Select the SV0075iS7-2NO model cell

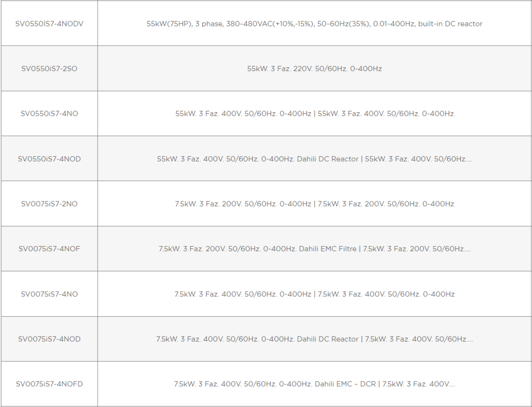coord(49,204)
